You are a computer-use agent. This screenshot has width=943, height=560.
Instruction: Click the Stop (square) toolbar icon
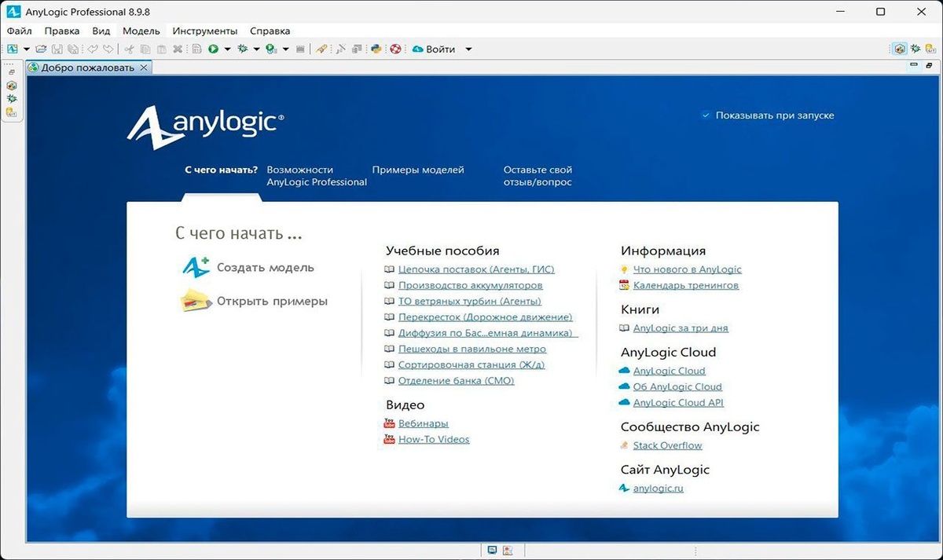pos(300,49)
